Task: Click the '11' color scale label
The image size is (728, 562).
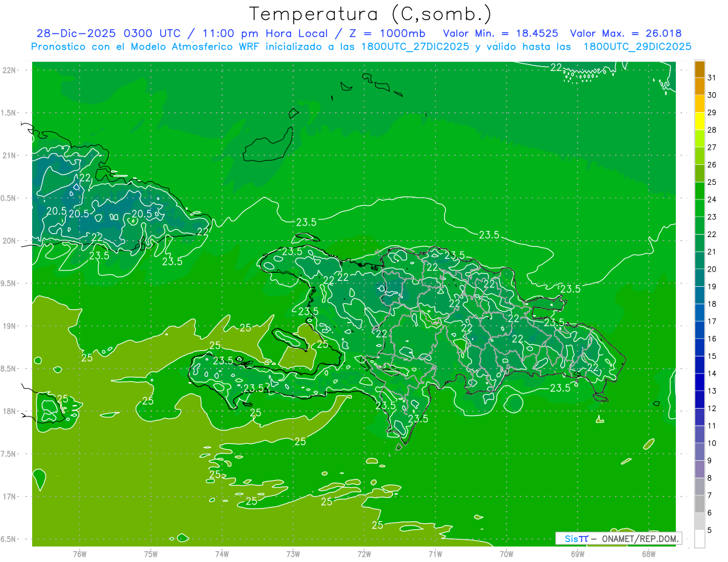Action: (712, 426)
